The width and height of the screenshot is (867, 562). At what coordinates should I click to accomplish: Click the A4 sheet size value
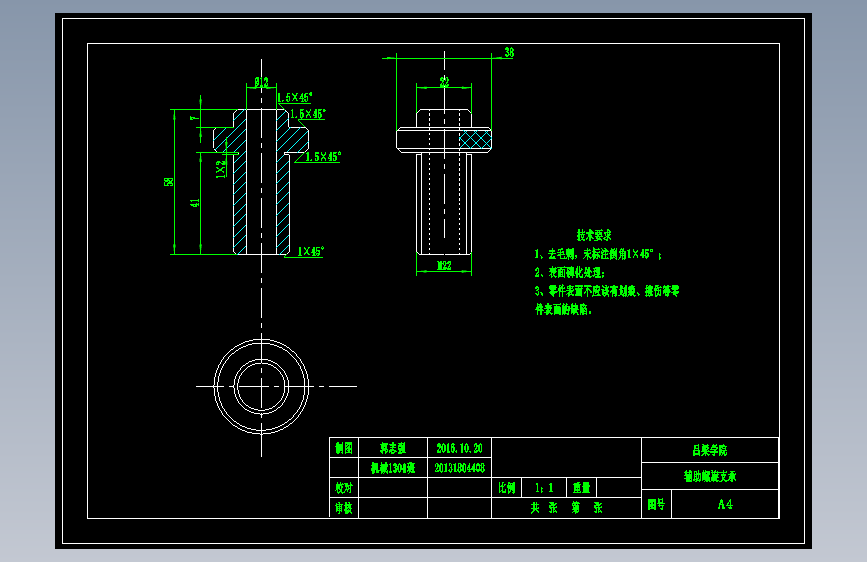[x=725, y=504]
